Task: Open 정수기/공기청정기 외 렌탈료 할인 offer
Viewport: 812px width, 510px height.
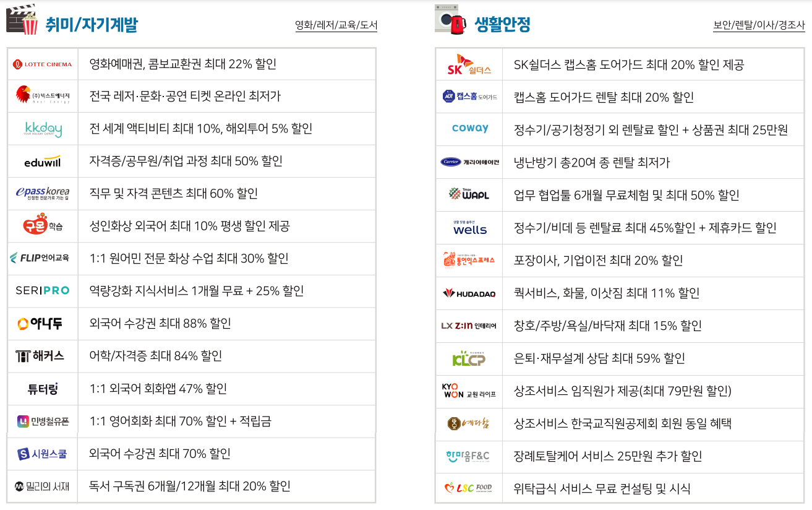Action: (651, 130)
